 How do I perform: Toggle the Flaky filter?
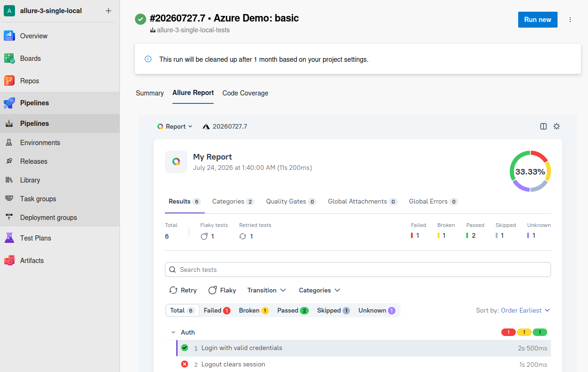tap(222, 290)
